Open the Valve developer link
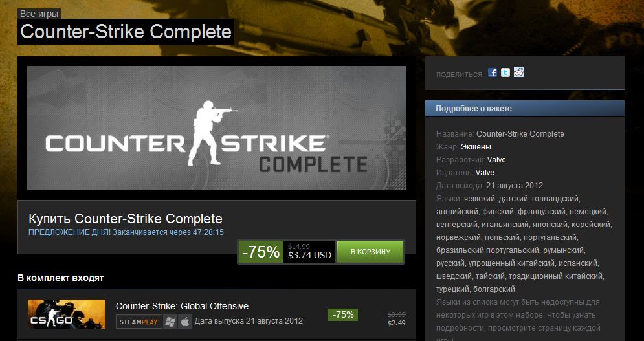 tap(496, 159)
